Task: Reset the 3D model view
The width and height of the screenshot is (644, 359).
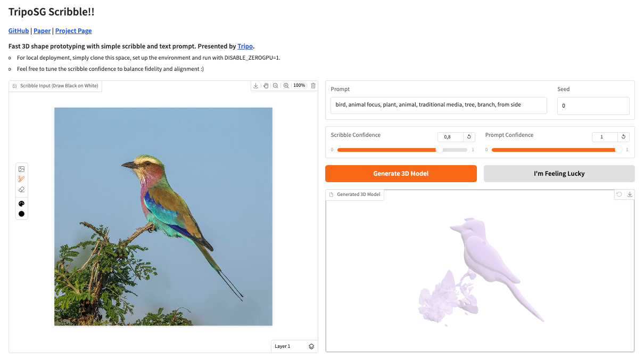Action: [619, 194]
